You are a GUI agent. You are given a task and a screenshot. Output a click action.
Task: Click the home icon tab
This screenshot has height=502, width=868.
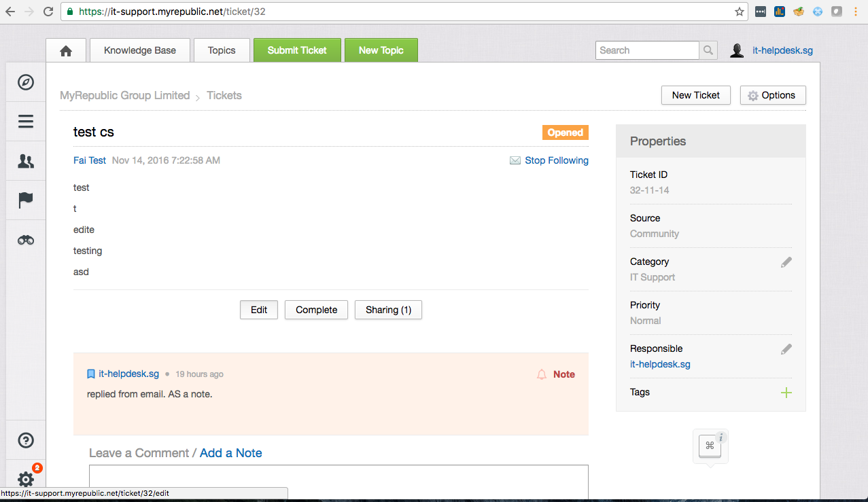coord(66,51)
